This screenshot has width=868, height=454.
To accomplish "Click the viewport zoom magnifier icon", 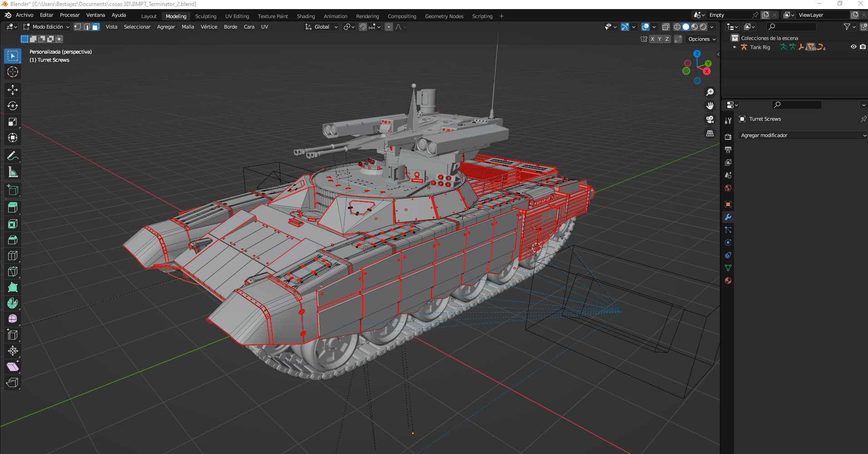I will 710,92.
